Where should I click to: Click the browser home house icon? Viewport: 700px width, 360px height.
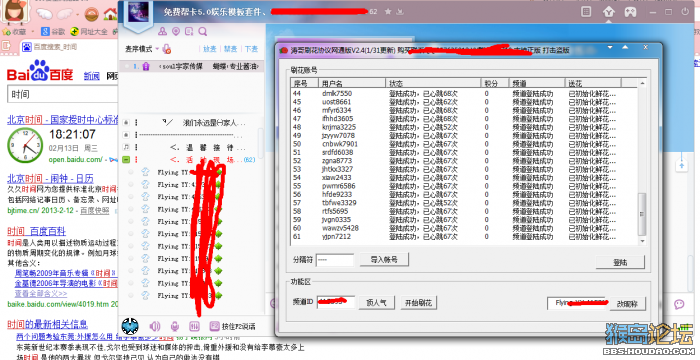pyautogui.click(x=110, y=14)
